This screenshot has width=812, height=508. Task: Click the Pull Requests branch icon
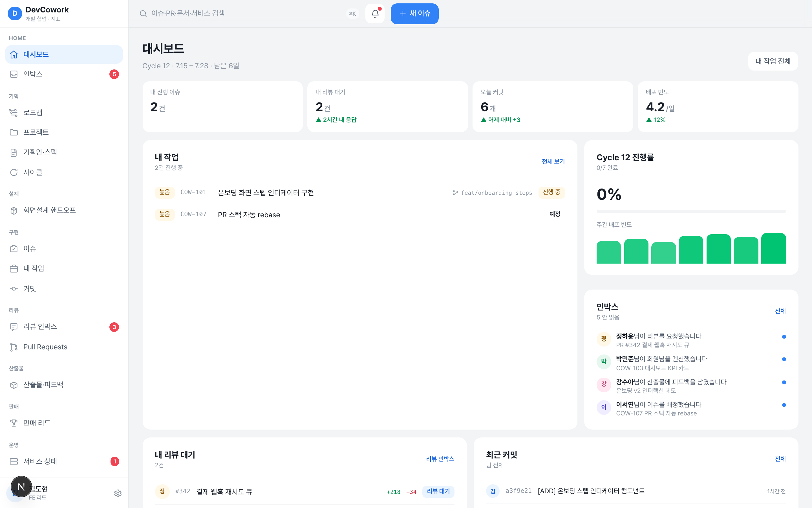[x=14, y=347]
